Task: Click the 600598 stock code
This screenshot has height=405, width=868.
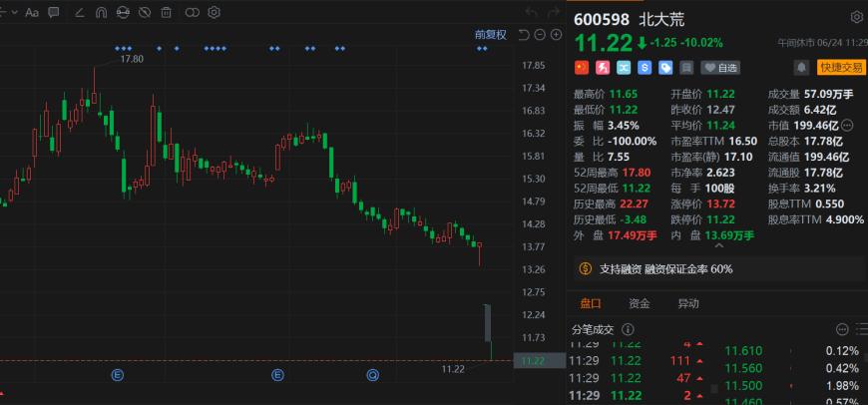Action: click(x=602, y=19)
